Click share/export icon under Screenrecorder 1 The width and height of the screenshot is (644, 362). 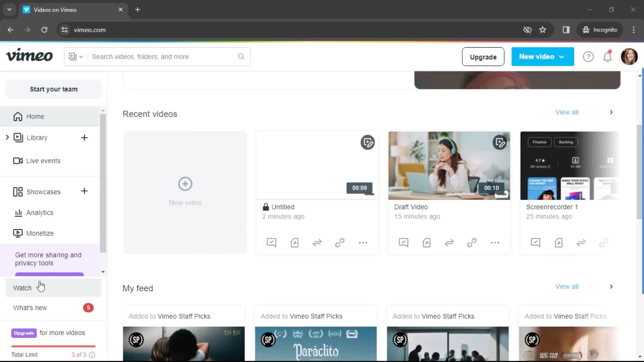click(x=558, y=242)
